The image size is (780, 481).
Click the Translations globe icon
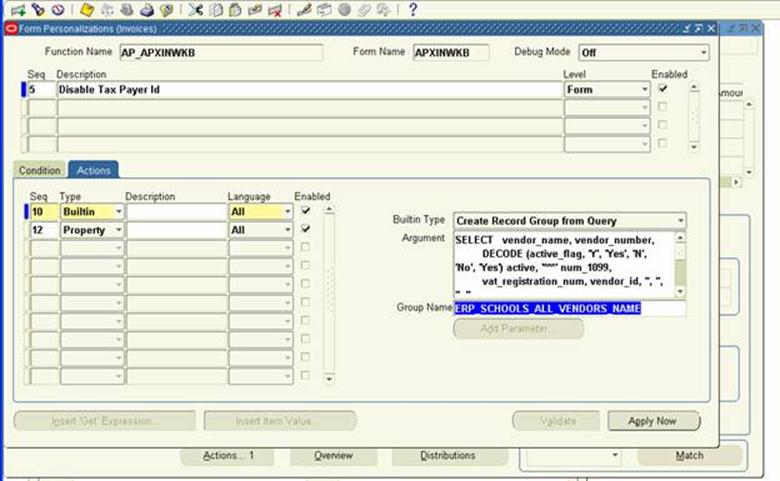click(344, 9)
